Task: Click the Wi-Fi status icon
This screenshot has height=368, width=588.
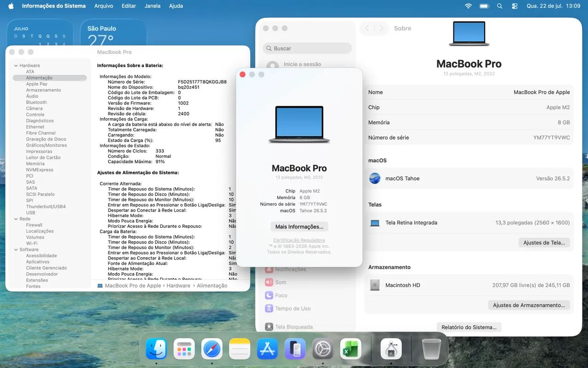Action: click(468, 6)
